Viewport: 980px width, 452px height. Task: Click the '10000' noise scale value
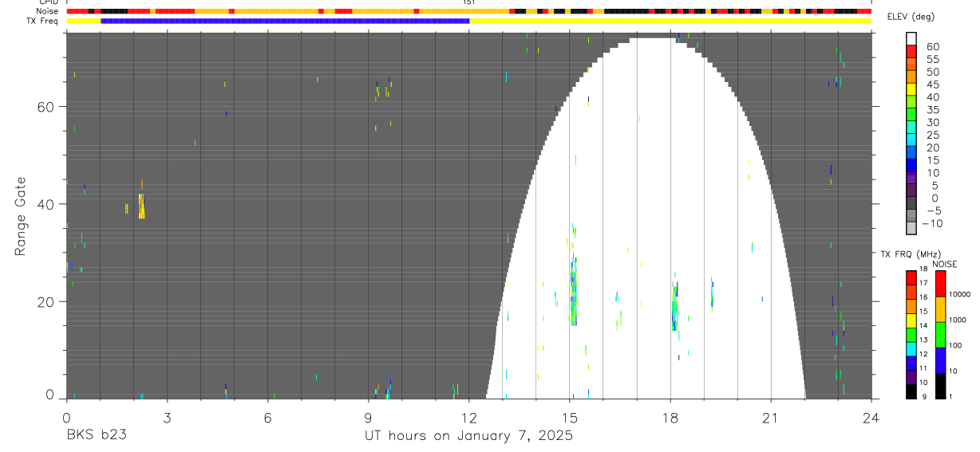(x=958, y=295)
